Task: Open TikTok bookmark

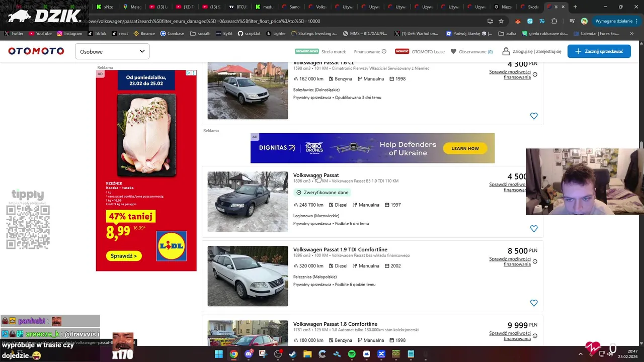Action: 97,34
